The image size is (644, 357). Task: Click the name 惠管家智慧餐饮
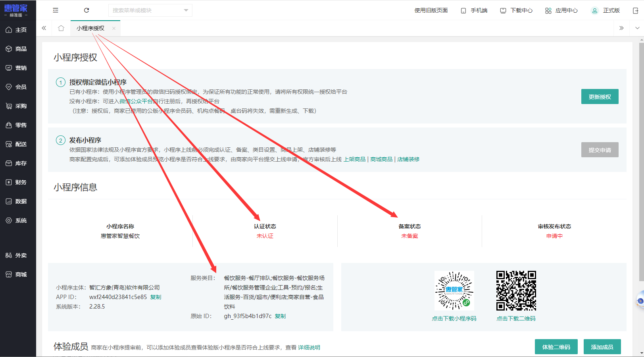tap(120, 236)
